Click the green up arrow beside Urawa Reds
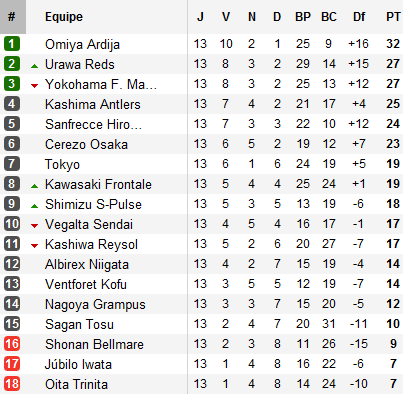This screenshot has width=403, height=394. [34, 66]
